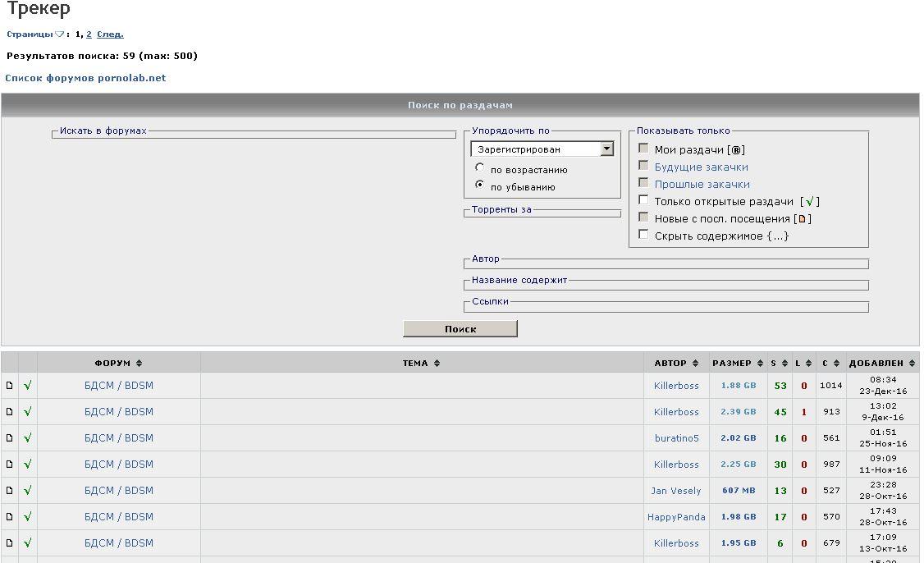Image resolution: width=924 pixels, height=563 pixels.
Task: Download the 607 MB torrent size link
Action: pyautogui.click(x=739, y=491)
